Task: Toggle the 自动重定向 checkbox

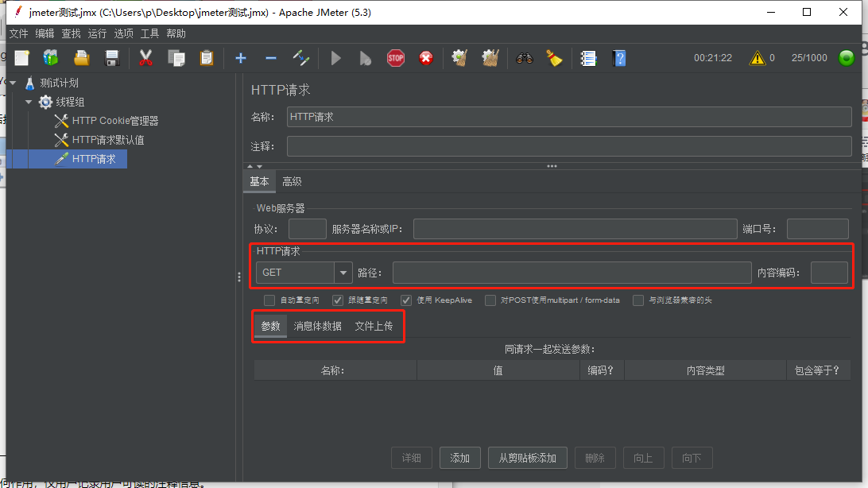Action: click(269, 300)
